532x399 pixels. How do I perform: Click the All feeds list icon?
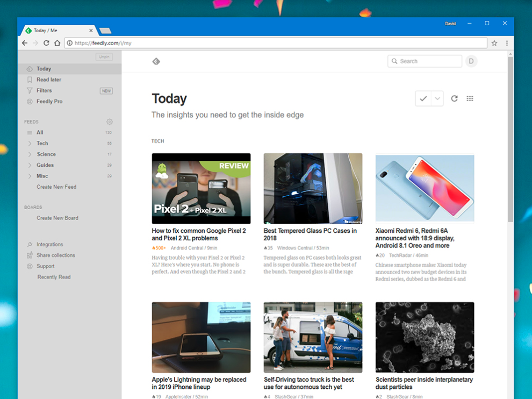(30, 132)
